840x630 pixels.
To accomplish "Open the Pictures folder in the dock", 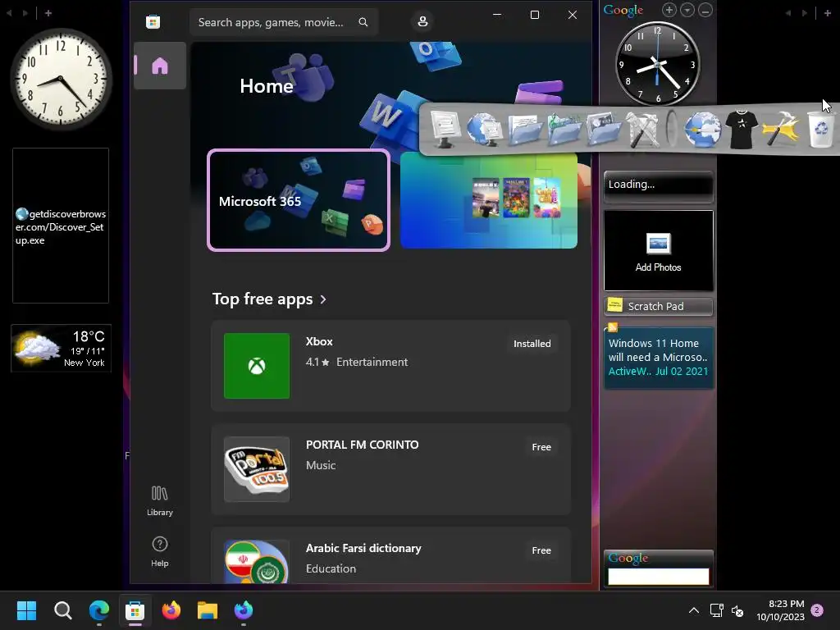I will coord(603,129).
